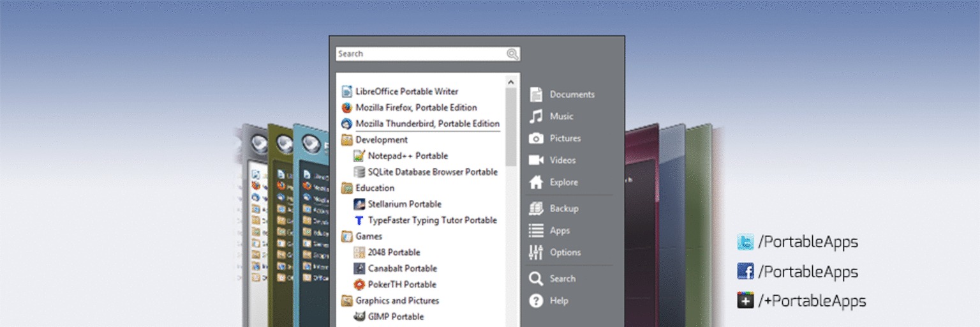This screenshot has width=980, height=327.
Task: Open GIMP Portable icon
Action: coord(359,316)
